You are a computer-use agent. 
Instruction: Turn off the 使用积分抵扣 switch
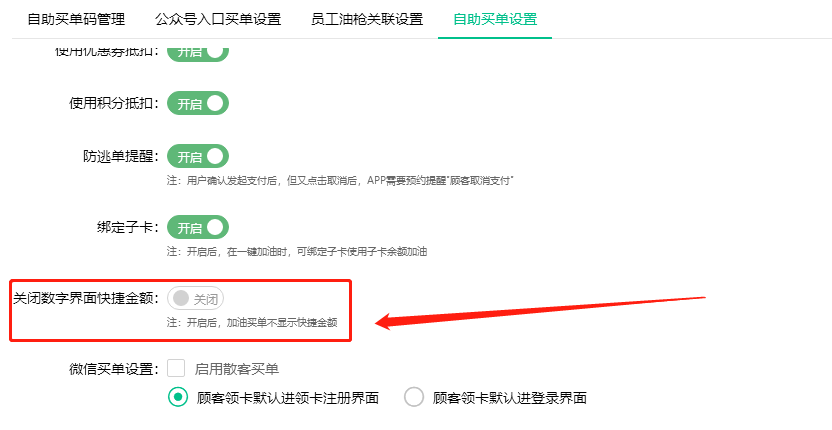coord(197,103)
